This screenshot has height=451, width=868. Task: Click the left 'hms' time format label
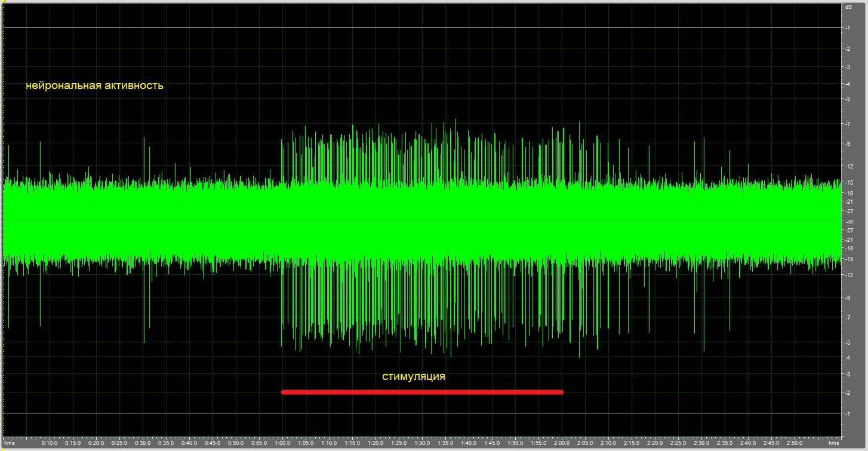click(x=10, y=443)
